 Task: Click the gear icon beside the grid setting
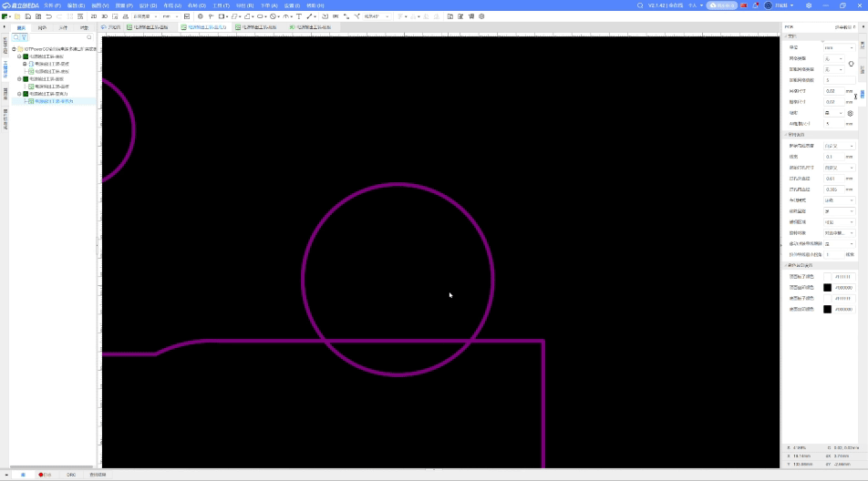(850, 113)
